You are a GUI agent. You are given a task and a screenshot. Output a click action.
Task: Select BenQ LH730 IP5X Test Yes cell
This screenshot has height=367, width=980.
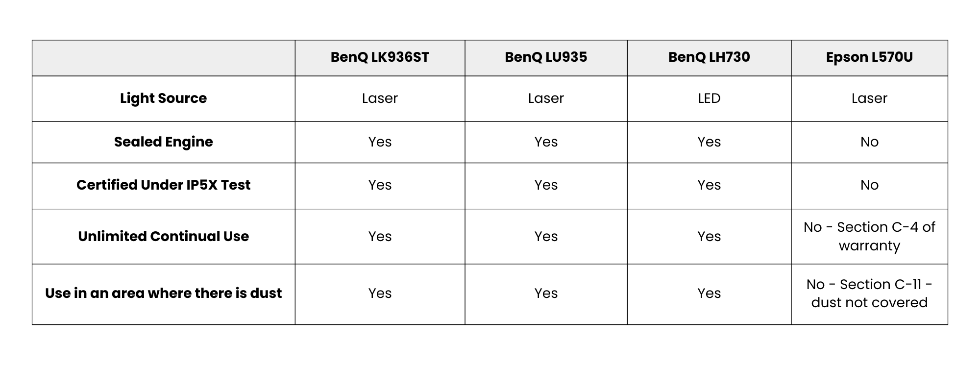(x=709, y=185)
